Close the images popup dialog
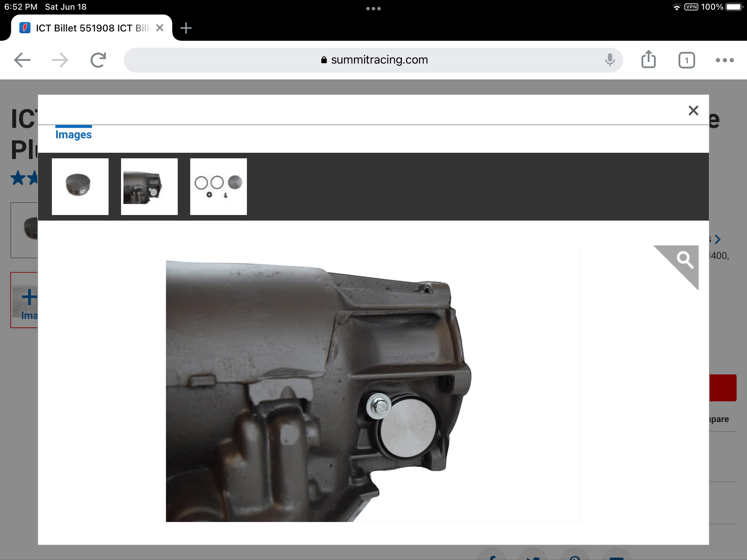The height and width of the screenshot is (560, 747). coord(693,111)
